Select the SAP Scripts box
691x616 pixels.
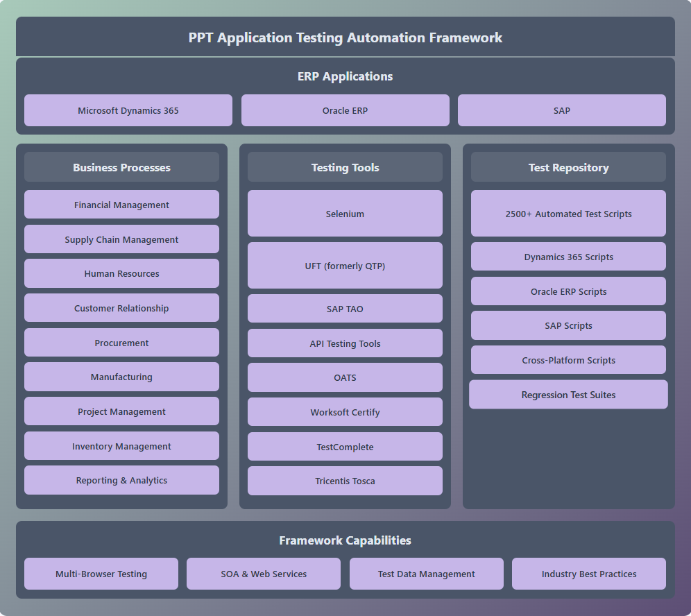point(568,325)
